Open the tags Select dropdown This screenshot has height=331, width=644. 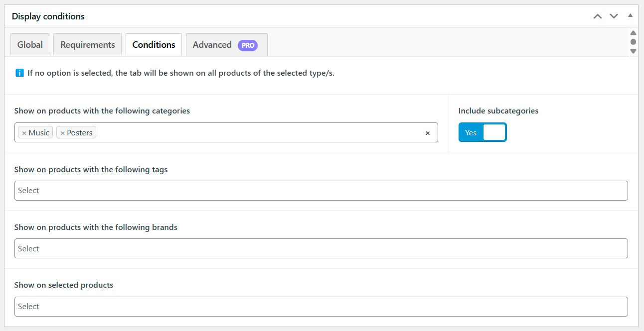321,191
